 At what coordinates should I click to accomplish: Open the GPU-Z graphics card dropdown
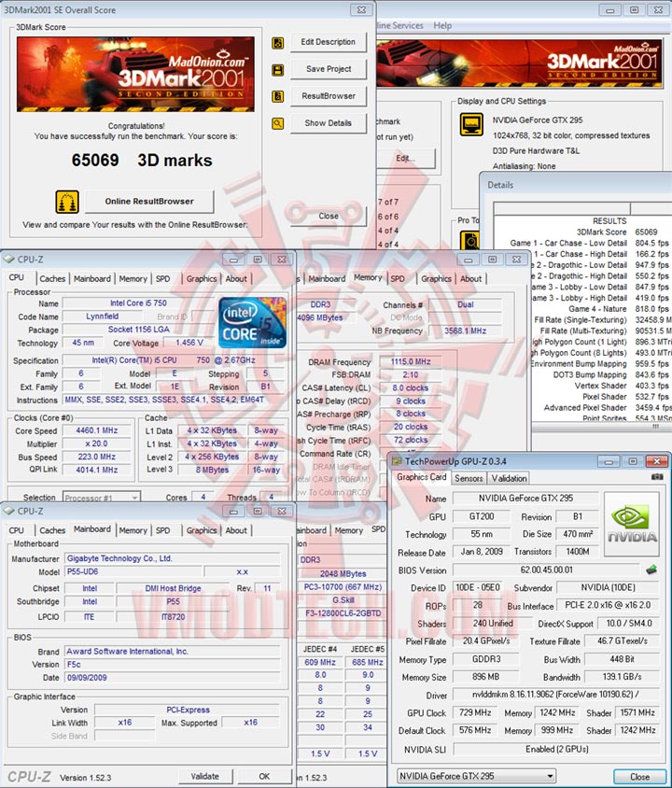[x=477, y=776]
